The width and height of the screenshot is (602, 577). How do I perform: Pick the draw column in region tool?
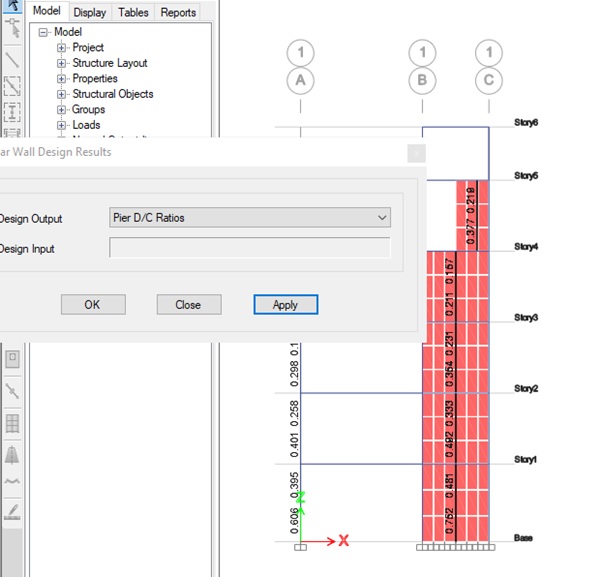click(12, 111)
